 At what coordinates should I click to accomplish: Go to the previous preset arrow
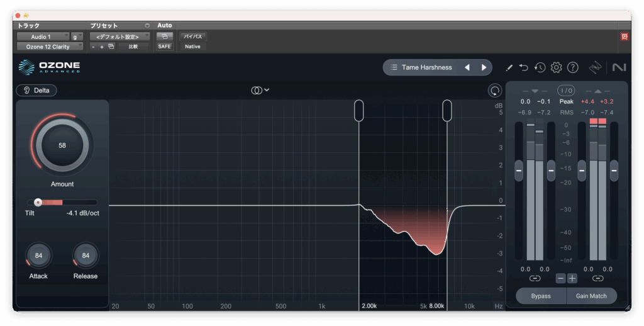(467, 67)
